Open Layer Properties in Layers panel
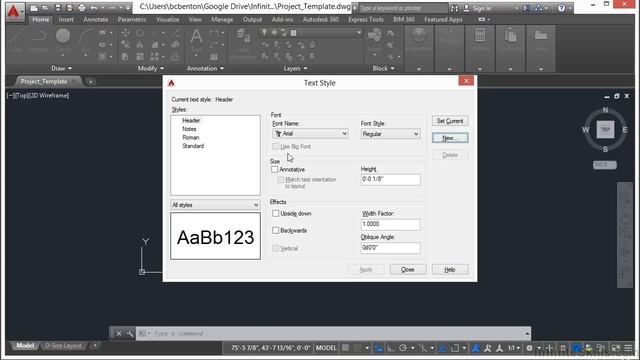 pyautogui.click(x=243, y=43)
